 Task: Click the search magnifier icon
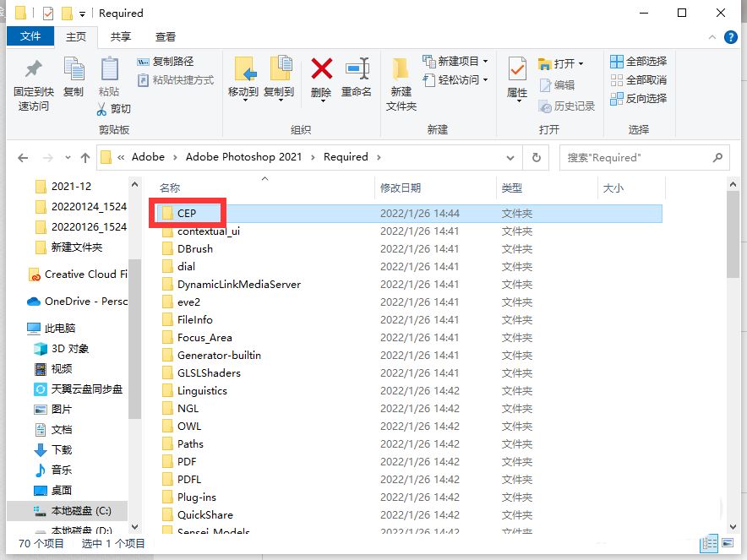pos(717,157)
